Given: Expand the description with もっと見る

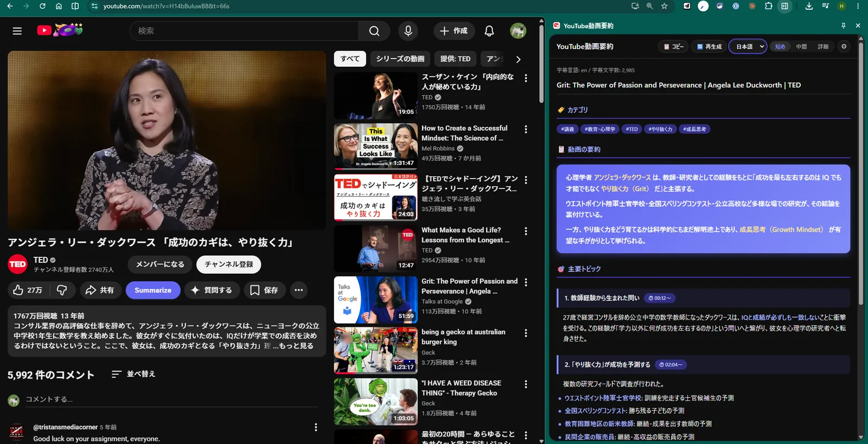Looking at the screenshot, I should [x=296, y=346].
